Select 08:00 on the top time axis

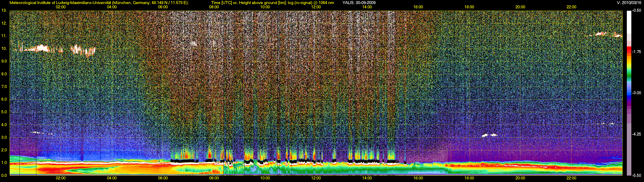pos(214,7)
